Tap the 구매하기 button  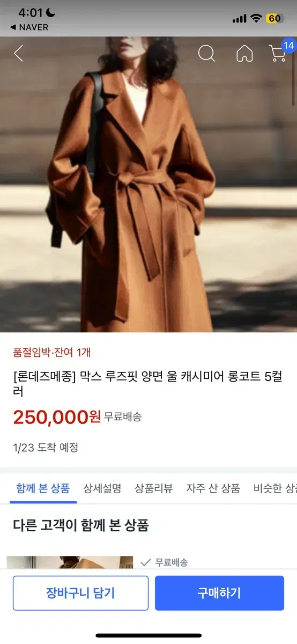[219, 593]
